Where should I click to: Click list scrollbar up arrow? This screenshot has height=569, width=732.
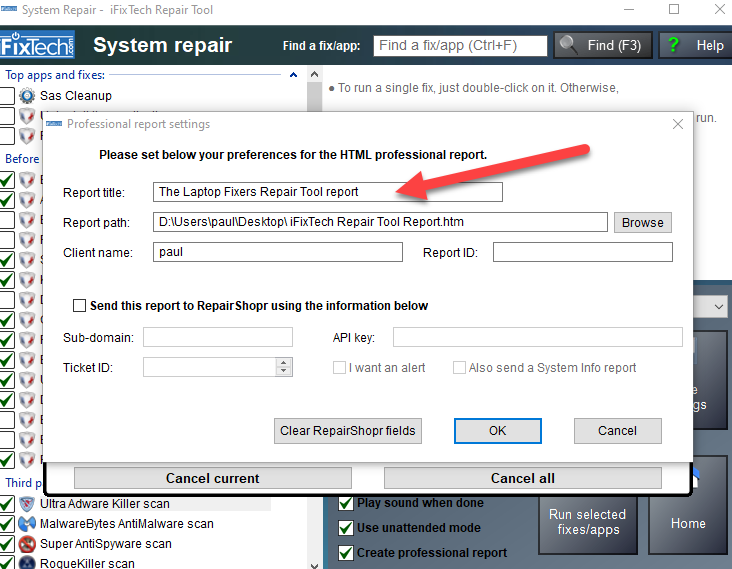click(x=315, y=74)
